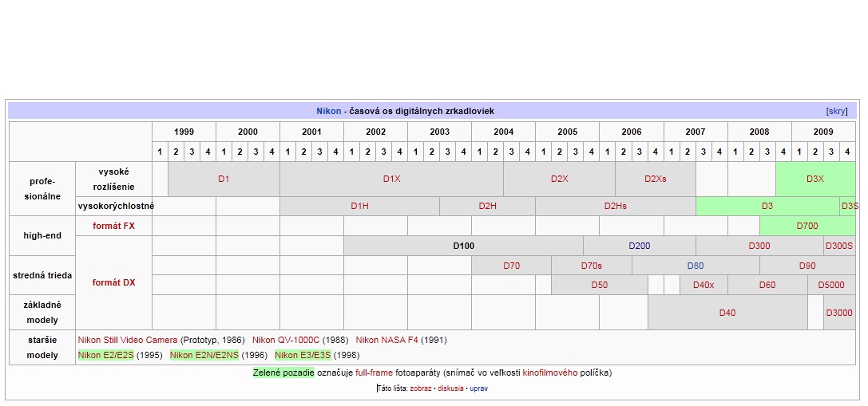The width and height of the screenshot is (868, 406).
Task: Select the 2009 year header
Action: pyautogui.click(x=823, y=132)
